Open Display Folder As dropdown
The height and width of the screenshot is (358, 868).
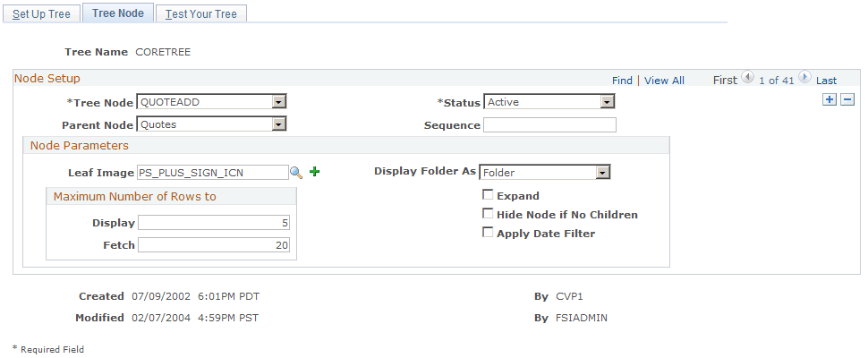[545, 172]
